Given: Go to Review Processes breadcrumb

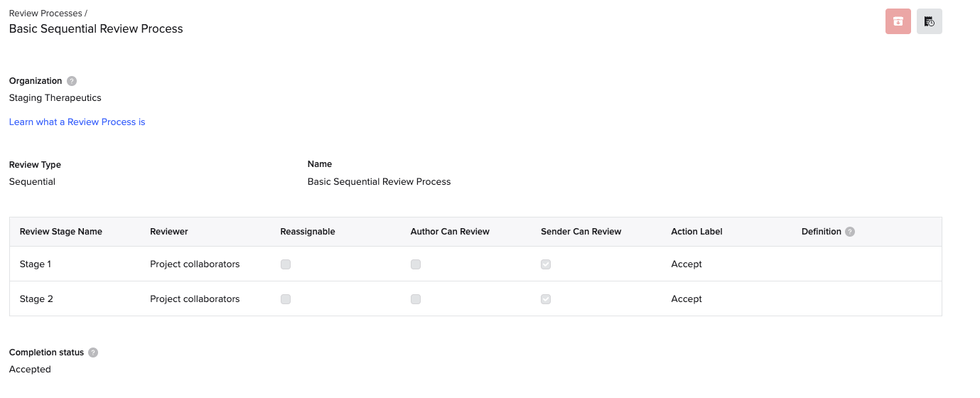Looking at the screenshot, I should coord(45,14).
